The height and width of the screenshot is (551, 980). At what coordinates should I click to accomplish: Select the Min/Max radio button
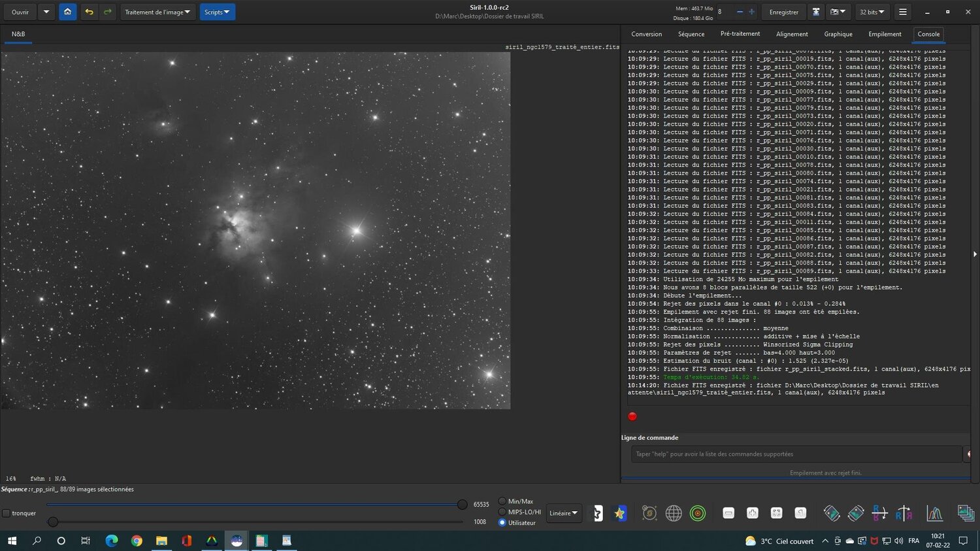click(502, 501)
